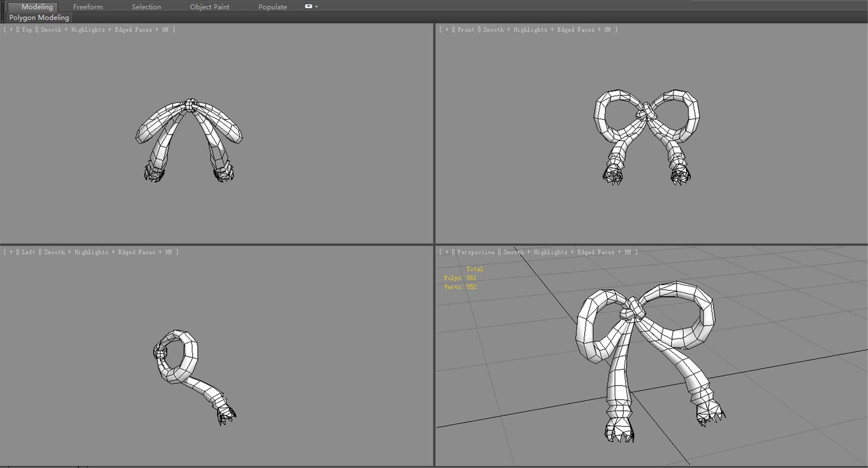Expand the Polygon Modeling panel
868x468 pixels.
tap(39, 18)
